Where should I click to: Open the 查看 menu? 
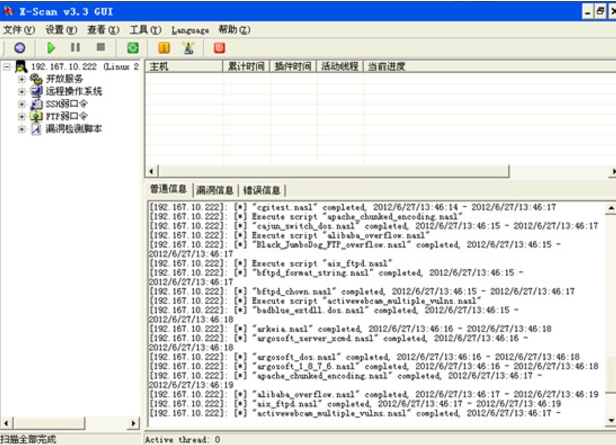103,30
